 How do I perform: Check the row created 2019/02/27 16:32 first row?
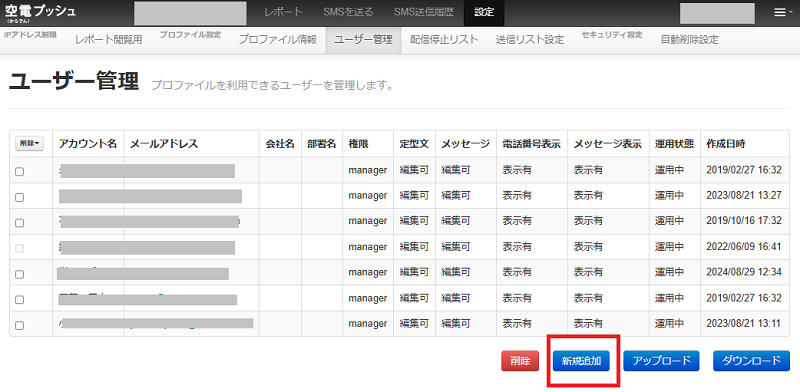19,172
